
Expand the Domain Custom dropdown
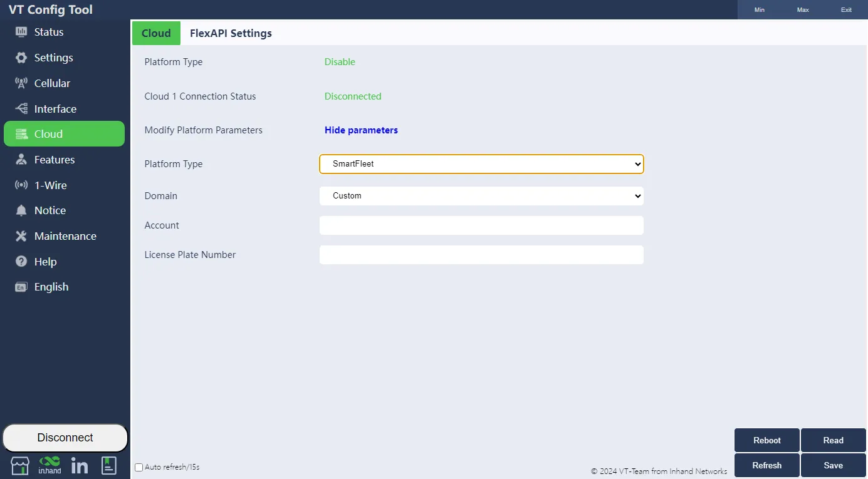(481, 196)
